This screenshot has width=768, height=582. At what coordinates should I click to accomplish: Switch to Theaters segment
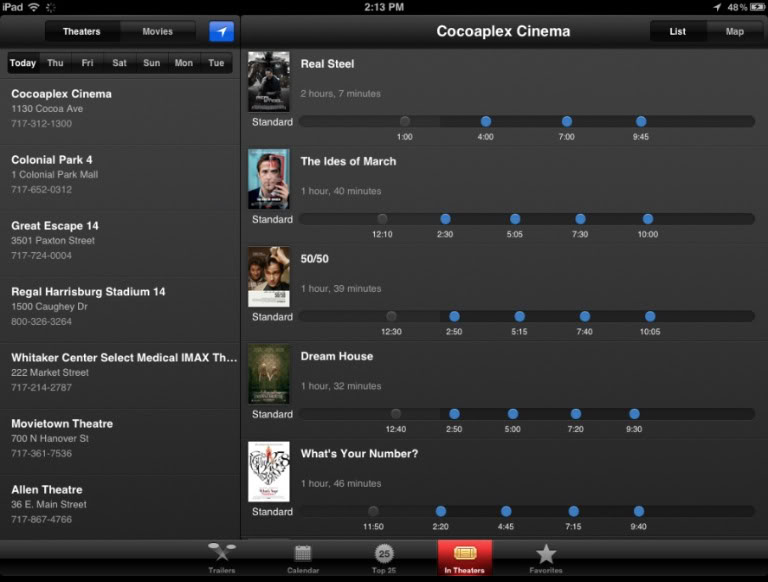[x=82, y=32]
